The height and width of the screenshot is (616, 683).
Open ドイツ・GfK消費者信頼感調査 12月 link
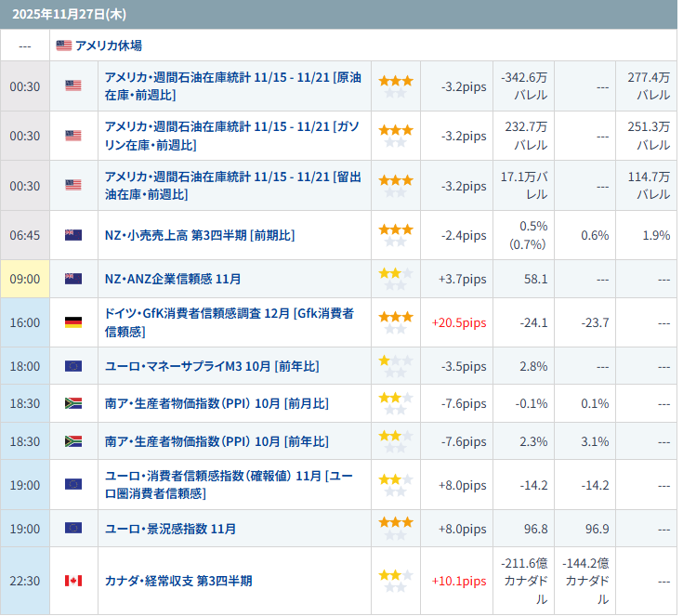pyautogui.click(x=229, y=322)
